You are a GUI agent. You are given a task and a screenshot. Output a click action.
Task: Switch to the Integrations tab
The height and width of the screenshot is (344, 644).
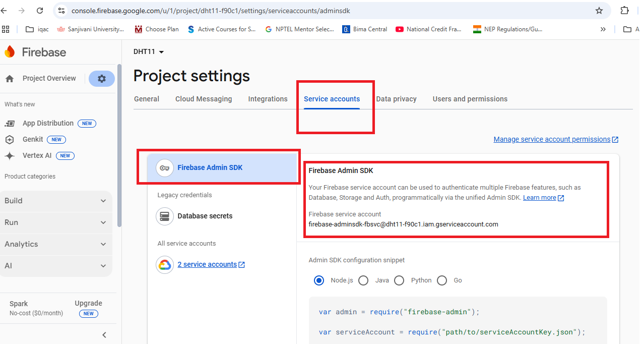point(268,99)
